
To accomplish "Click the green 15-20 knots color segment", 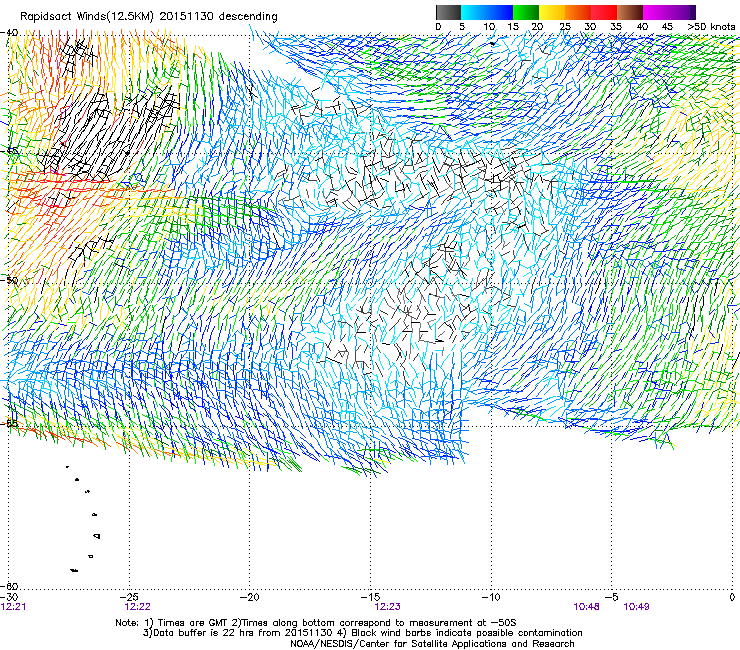I will 526,12.
